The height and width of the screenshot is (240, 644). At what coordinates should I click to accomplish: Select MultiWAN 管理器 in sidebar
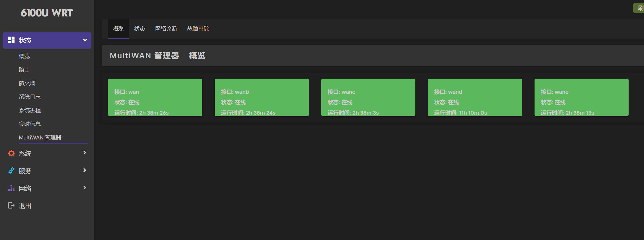pos(40,138)
